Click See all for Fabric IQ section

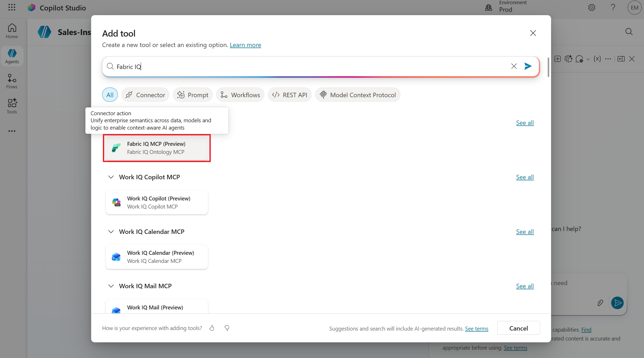[x=525, y=123]
